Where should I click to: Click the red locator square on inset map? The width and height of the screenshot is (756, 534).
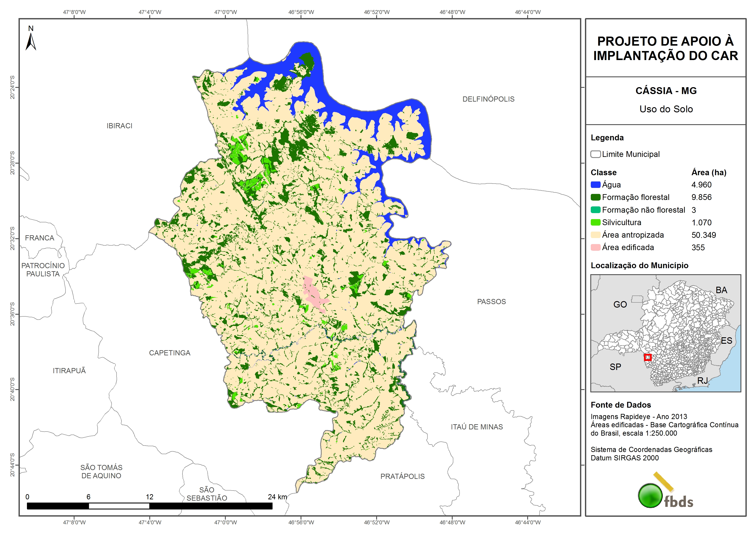pos(648,357)
